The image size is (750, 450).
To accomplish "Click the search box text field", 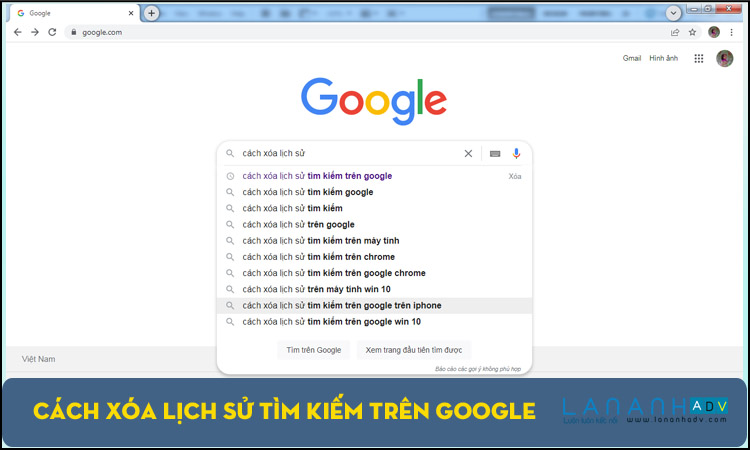I will (x=349, y=153).
